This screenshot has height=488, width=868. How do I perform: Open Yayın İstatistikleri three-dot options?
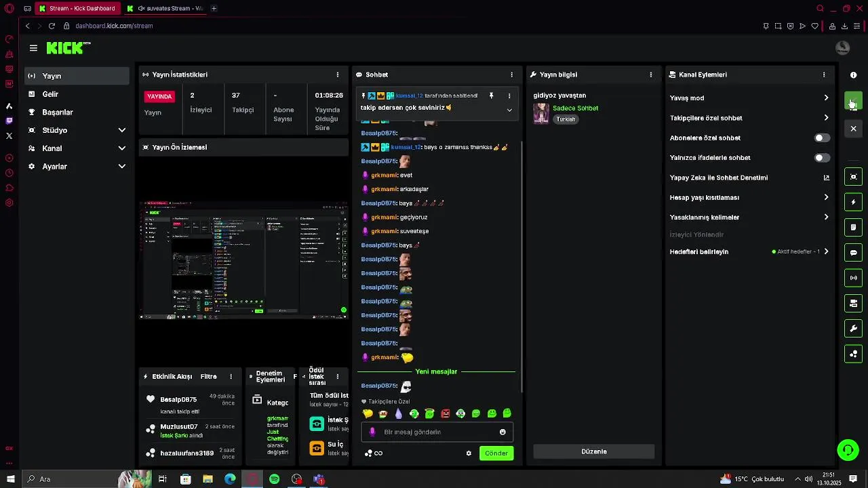[x=338, y=75]
